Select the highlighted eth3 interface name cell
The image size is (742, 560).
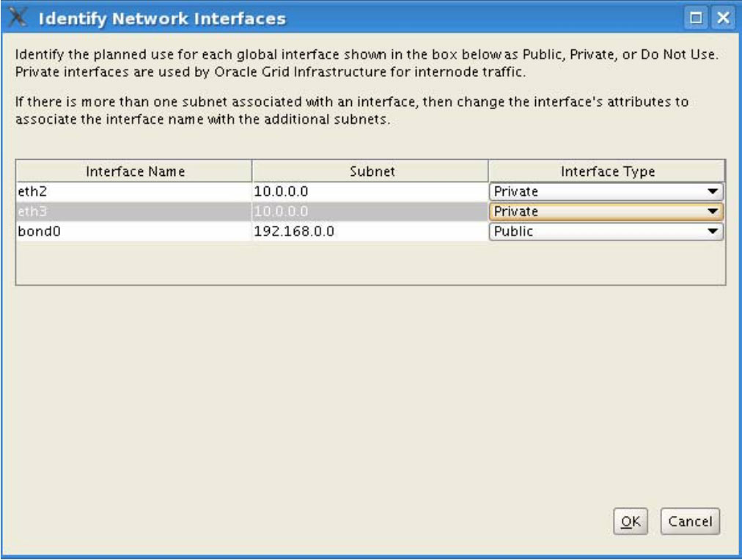(134, 212)
